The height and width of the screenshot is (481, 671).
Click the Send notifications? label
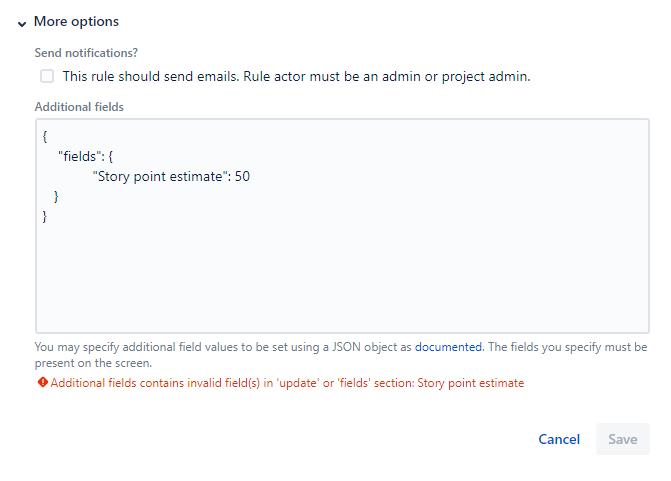coord(86,53)
